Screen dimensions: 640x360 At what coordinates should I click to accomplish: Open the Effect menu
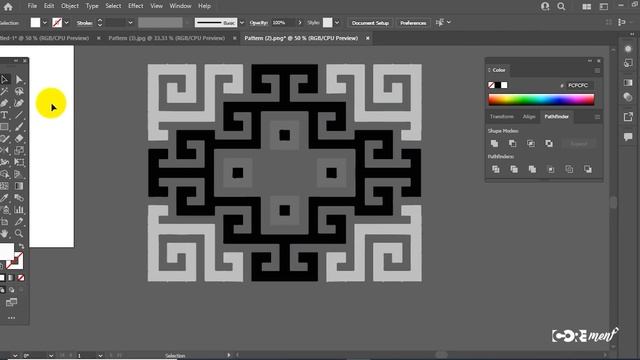tap(136, 6)
